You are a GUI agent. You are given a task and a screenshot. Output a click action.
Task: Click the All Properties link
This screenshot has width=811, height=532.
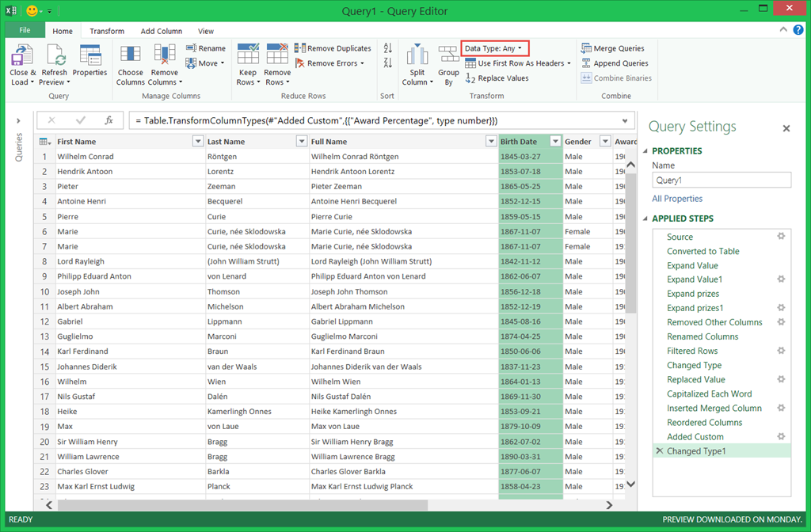pyautogui.click(x=677, y=199)
